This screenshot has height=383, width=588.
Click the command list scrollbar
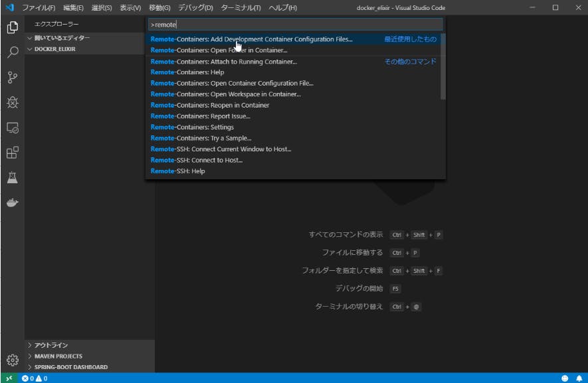tap(443, 66)
